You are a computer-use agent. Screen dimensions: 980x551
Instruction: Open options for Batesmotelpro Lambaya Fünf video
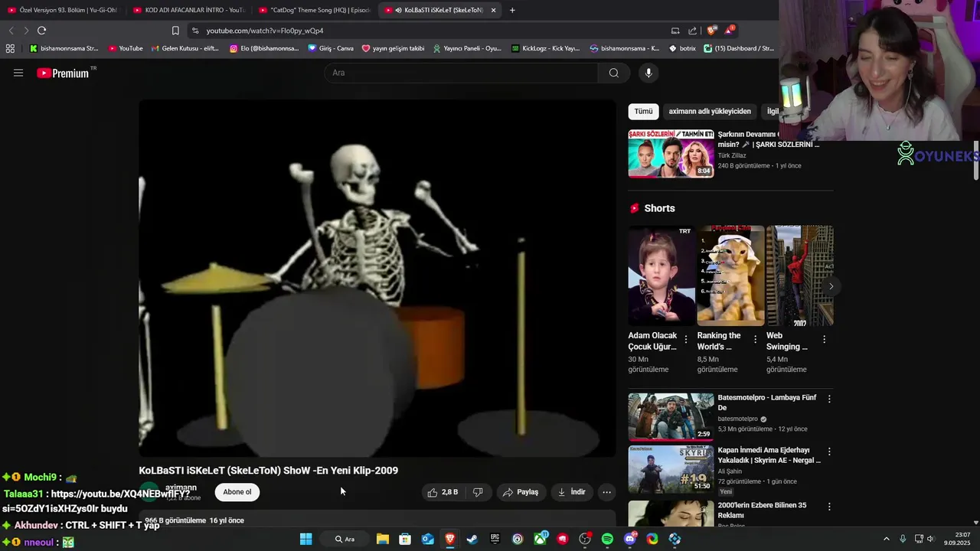click(x=829, y=399)
